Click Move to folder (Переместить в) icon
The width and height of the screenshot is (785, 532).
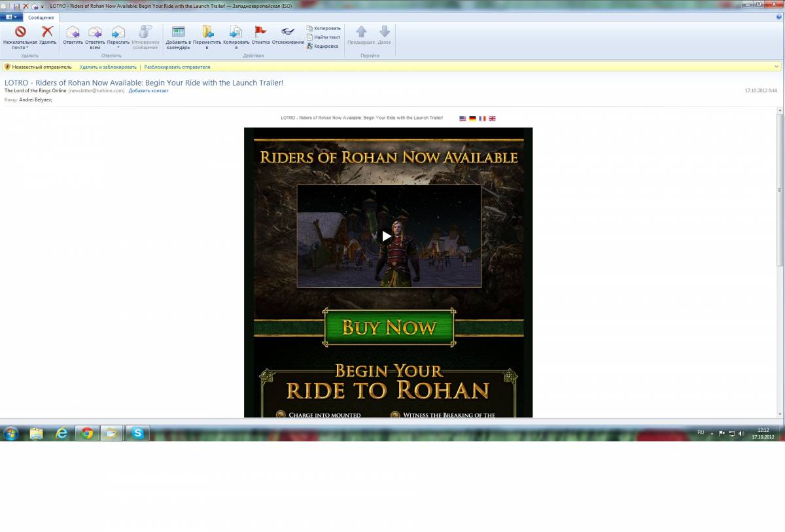(x=207, y=31)
